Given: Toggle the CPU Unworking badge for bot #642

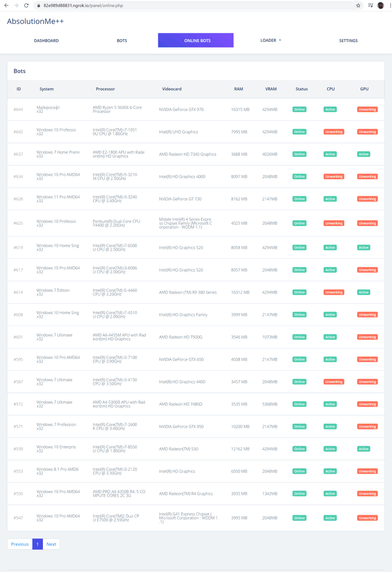Looking at the screenshot, I should (333, 132).
